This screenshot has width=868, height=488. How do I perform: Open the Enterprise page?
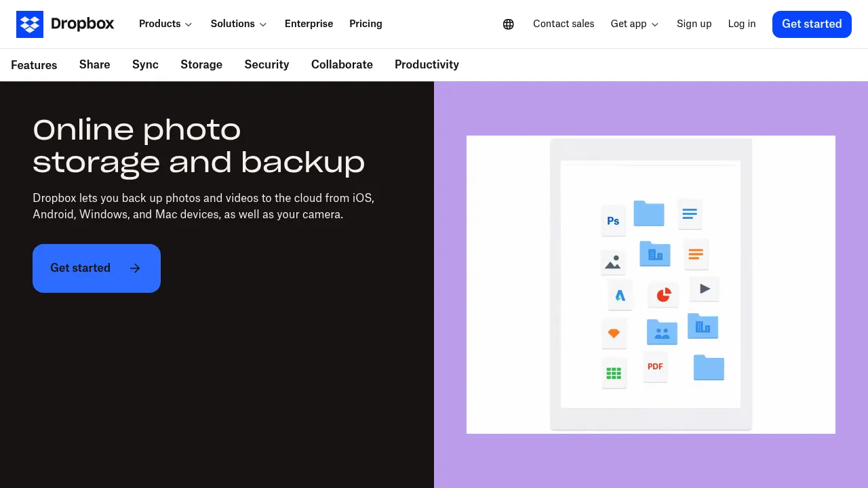309,24
